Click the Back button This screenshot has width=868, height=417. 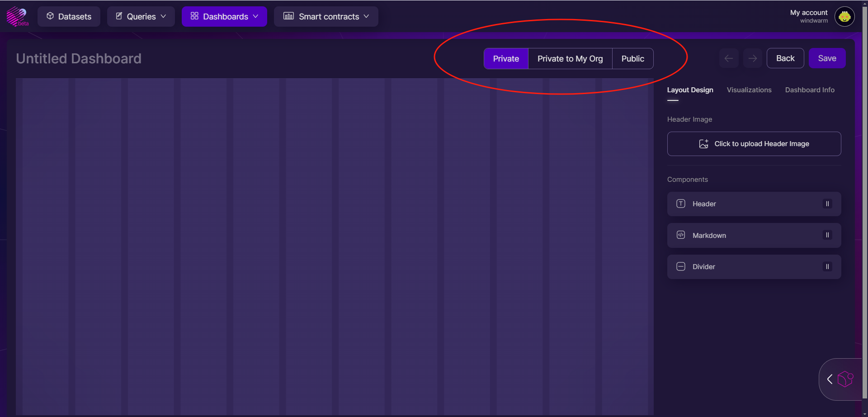785,58
